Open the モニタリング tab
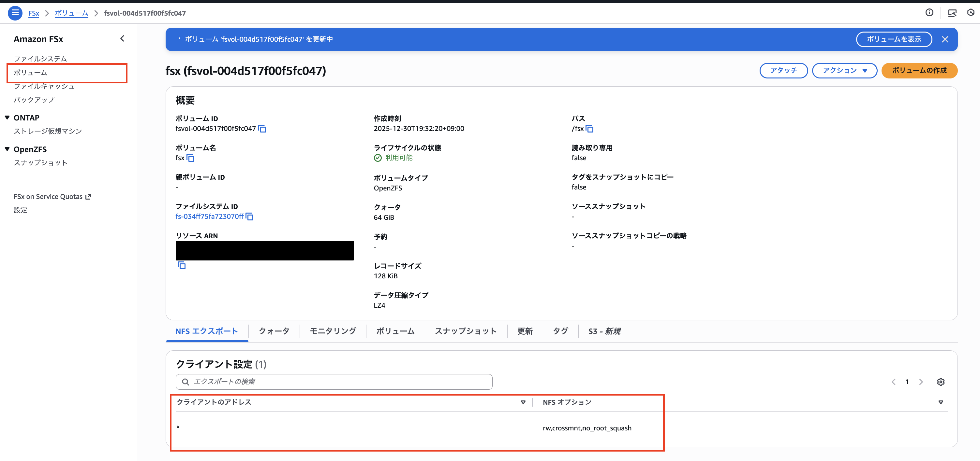 tap(332, 331)
